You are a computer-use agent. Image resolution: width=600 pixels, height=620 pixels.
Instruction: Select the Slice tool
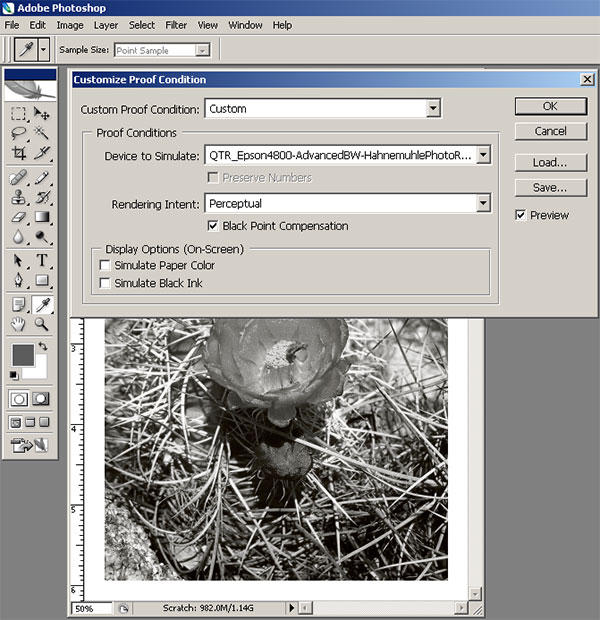(42, 153)
